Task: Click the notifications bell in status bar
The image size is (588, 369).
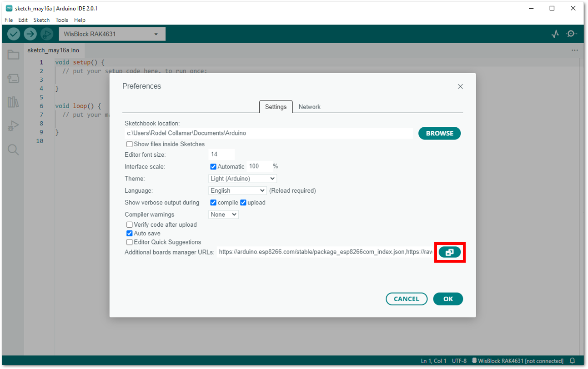Action: click(572, 361)
